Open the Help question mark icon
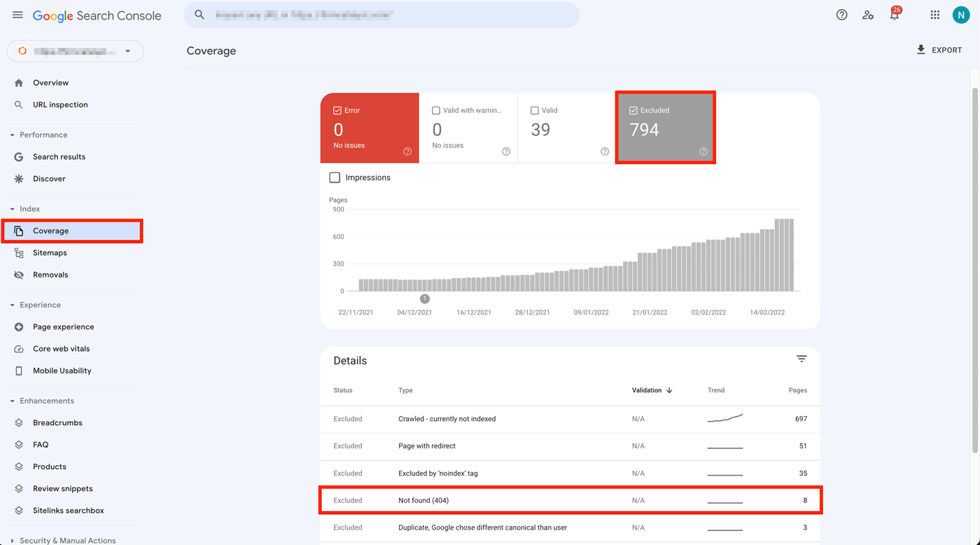 tap(841, 15)
